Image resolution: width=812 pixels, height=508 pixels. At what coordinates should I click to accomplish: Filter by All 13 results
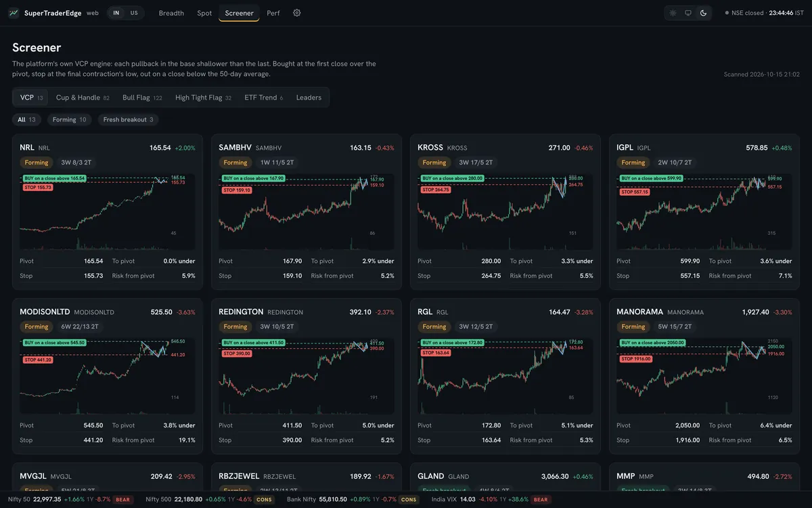point(27,120)
